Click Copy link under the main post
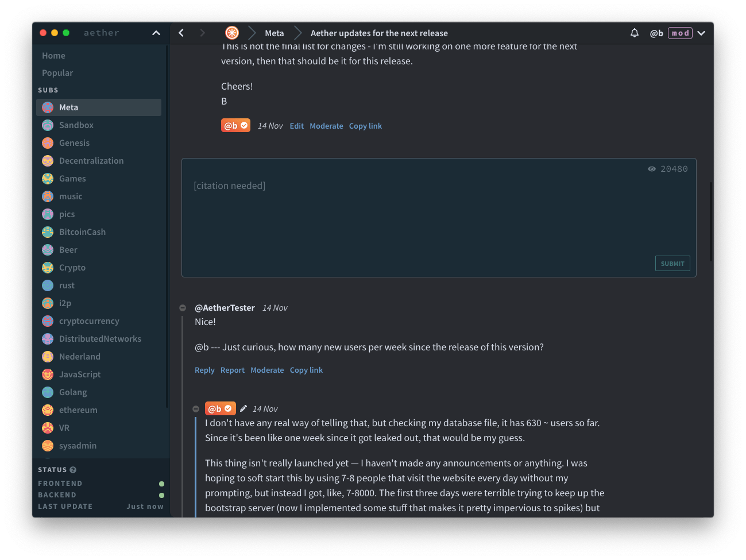 pyautogui.click(x=365, y=126)
